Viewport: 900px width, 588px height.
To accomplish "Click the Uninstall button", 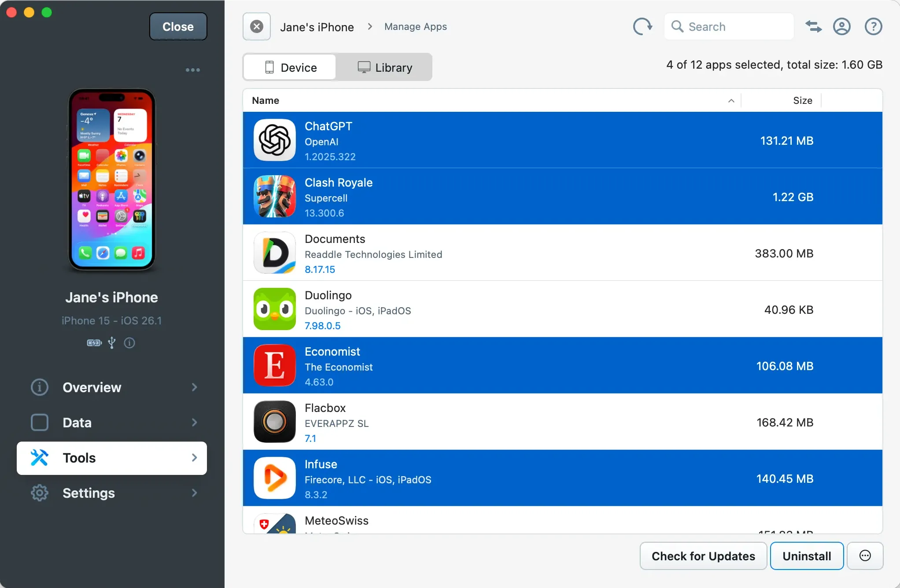I will pos(807,556).
